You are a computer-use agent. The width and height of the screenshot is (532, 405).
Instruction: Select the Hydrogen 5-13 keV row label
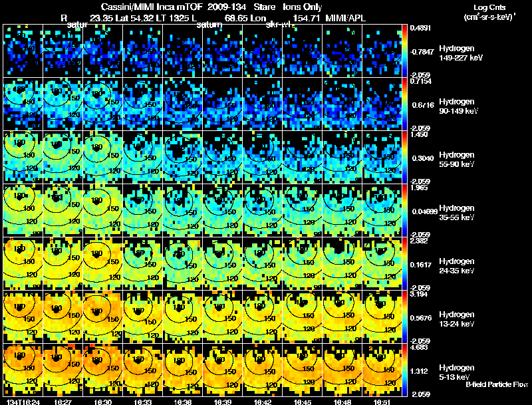tap(457, 372)
